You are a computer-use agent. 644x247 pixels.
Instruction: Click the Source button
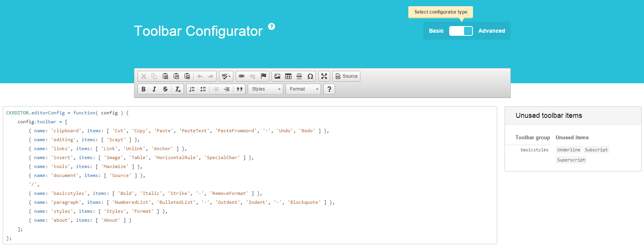pyautogui.click(x=346, y=76)
